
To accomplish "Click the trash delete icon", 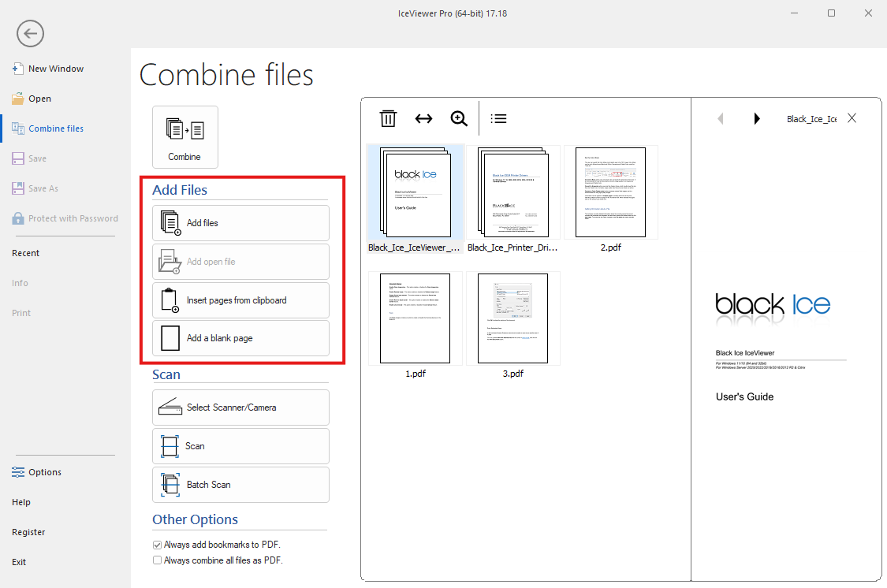I will pos(388,118).
